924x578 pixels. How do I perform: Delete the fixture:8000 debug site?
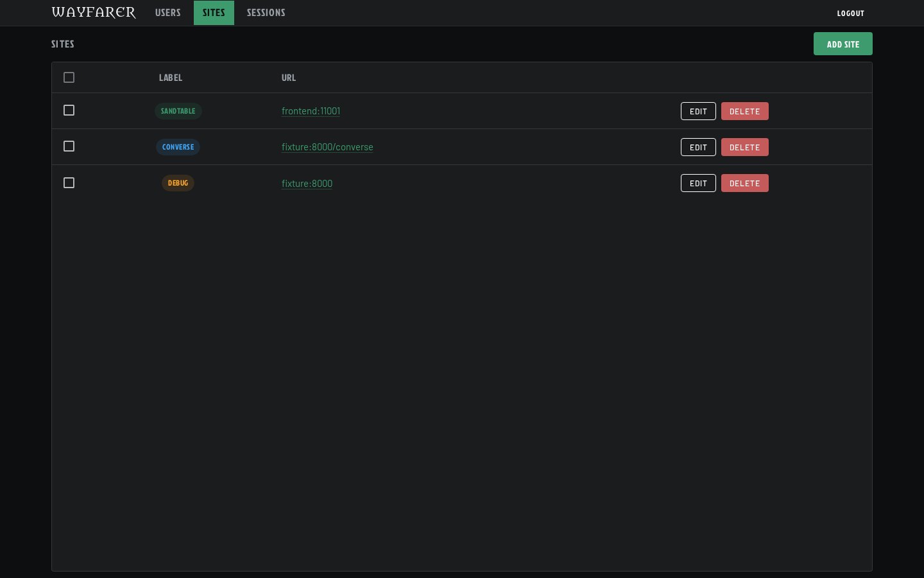(x=744, y=183)
